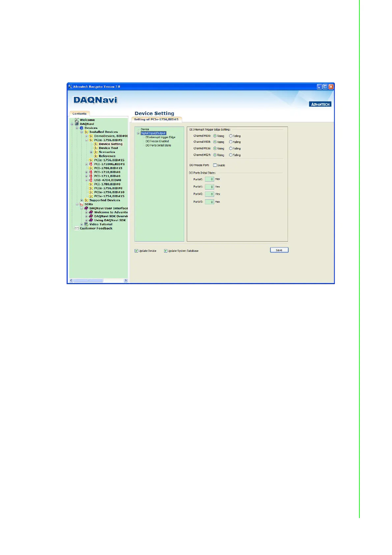Select Rising for Channel#000
Viewport: 392px width, 555px height.
tap(215, 136)
